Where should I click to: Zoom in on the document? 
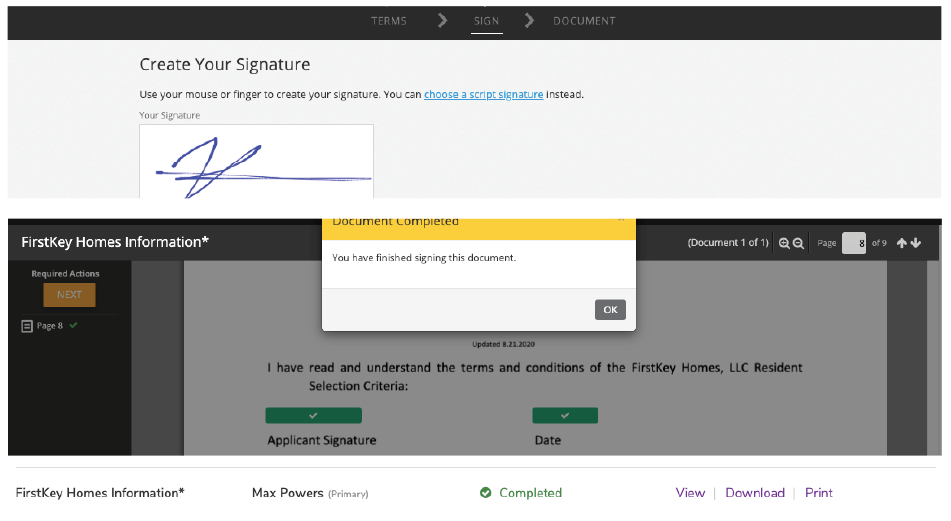[x=784, y=243]
